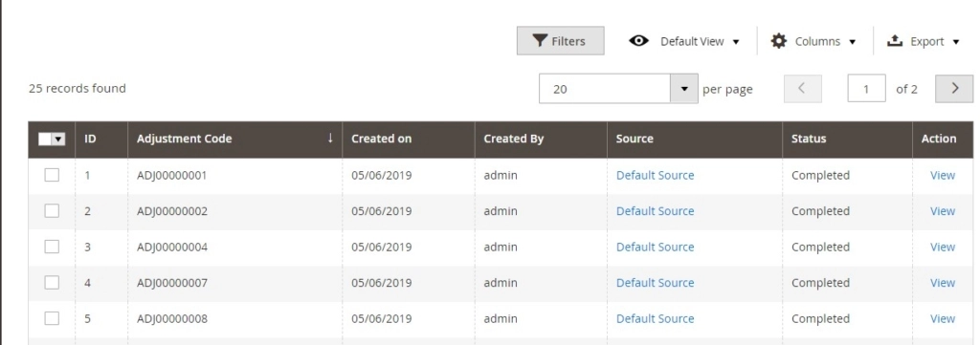Screen dimensions: 980x345
Task: Click the Columns gear icon
Action: [x=779, y=41]
